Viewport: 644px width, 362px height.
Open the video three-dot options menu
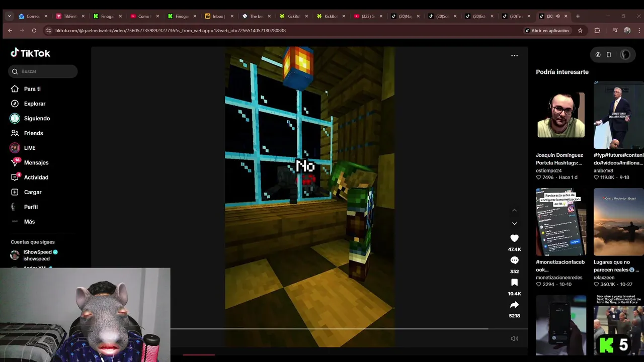pos(514,55)
